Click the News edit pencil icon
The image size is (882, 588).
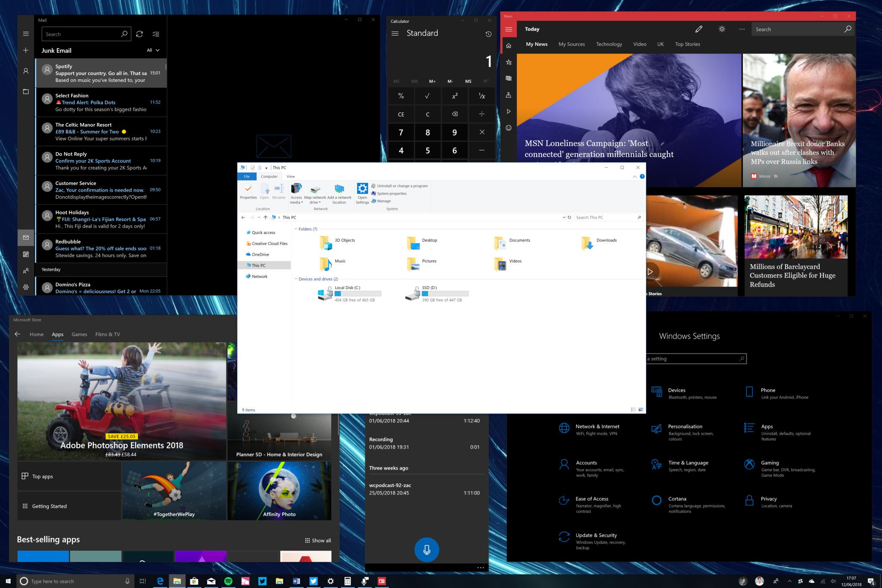coord(700,28)
